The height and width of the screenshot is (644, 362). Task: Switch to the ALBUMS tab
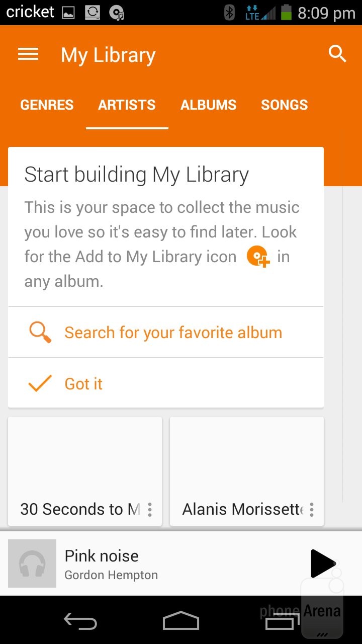coord(208,105)
